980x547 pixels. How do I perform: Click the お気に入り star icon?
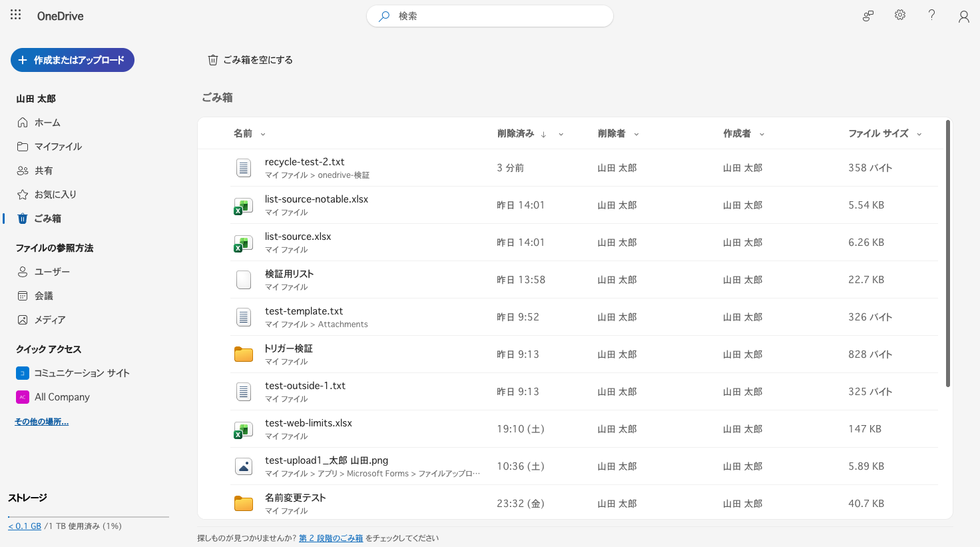(x=23, y=195)
